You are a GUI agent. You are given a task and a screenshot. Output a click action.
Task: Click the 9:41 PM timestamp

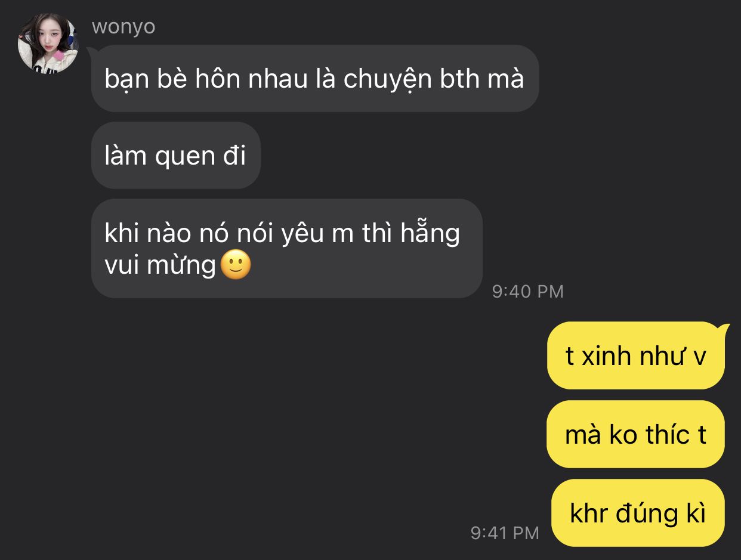click(505, 533)
